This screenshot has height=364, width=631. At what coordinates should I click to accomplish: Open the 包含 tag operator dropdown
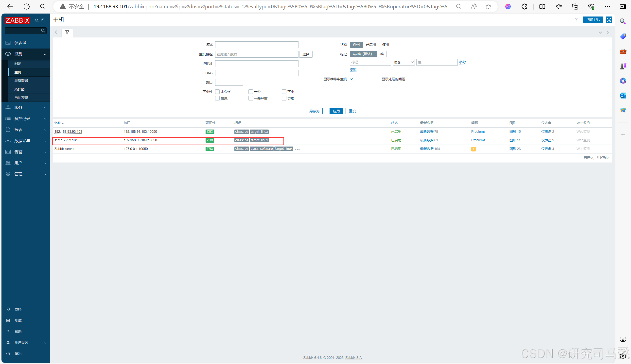coord(403,62)
